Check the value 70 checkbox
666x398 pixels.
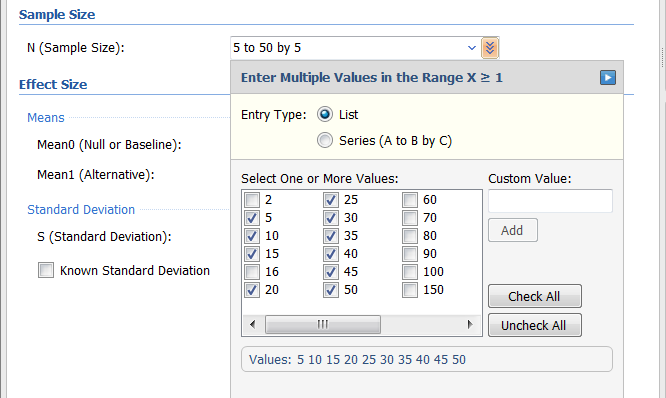coord(410,217)
